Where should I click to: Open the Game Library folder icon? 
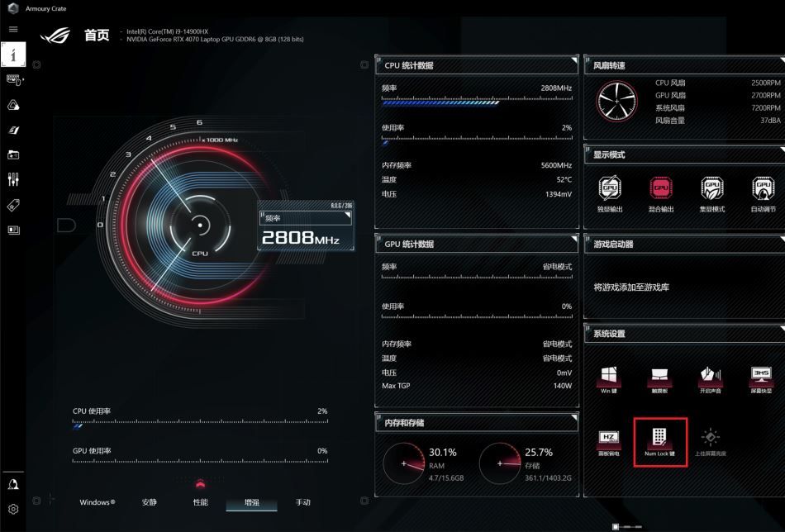(x=13, y=154)
